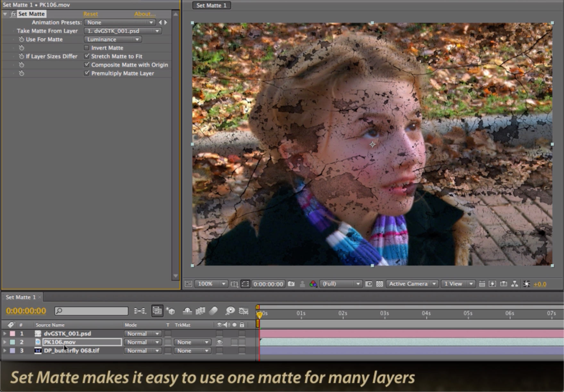The image size is (564, 392).
Task: Reset the Set Matte effect
Action: [90, 14]
